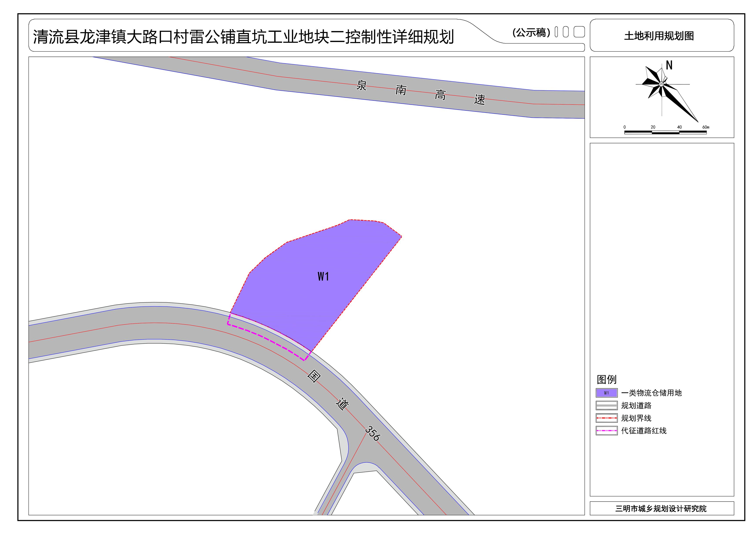
Task: Click the middle rounded rectangle in title bar
Action: point(566,32)
